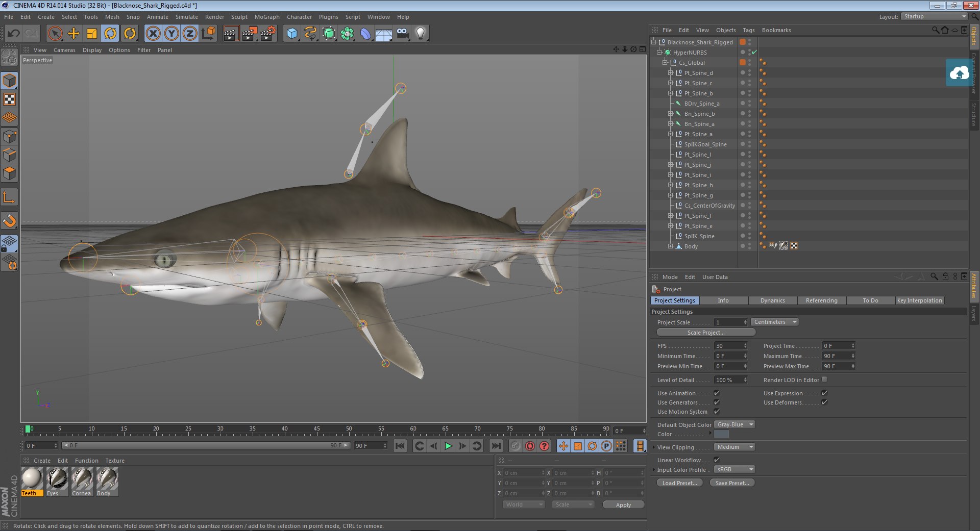Open the deformer objects icon
The image size is (980, 531).
point(365,34)
